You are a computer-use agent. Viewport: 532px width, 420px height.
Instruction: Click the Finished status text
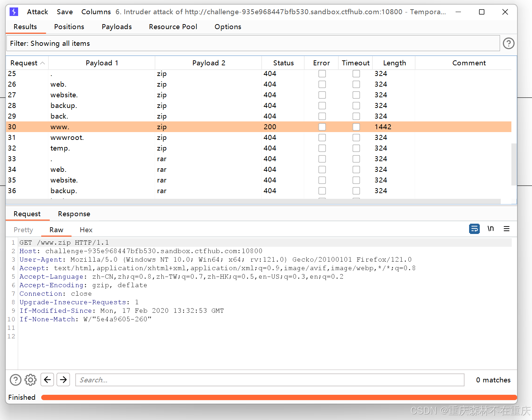pos(22,397)
